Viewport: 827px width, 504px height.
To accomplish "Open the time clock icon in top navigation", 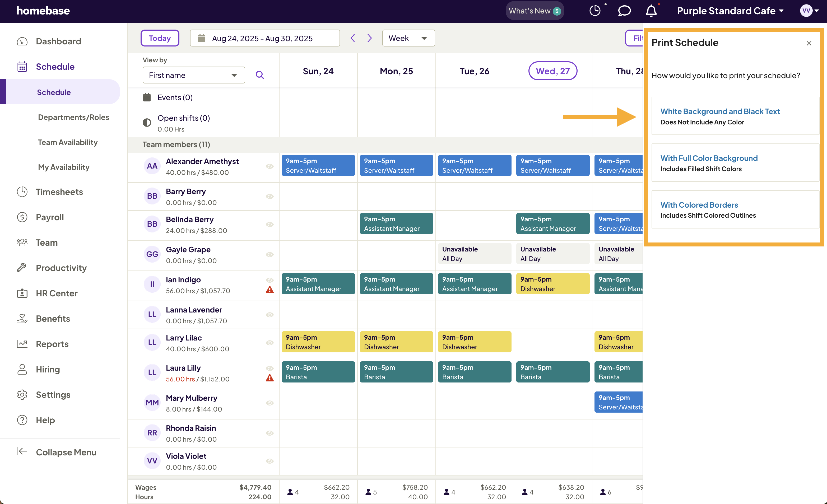I will pyautogui.click(x=595, y=10).
